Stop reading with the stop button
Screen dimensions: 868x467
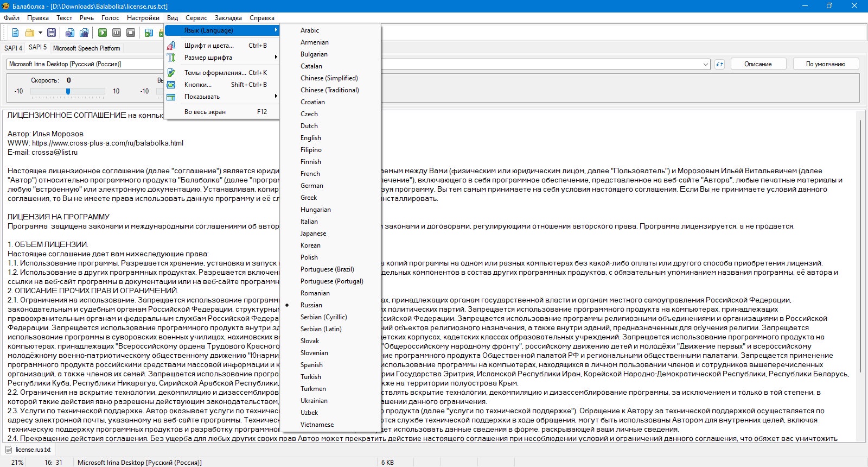coord(131,33)
